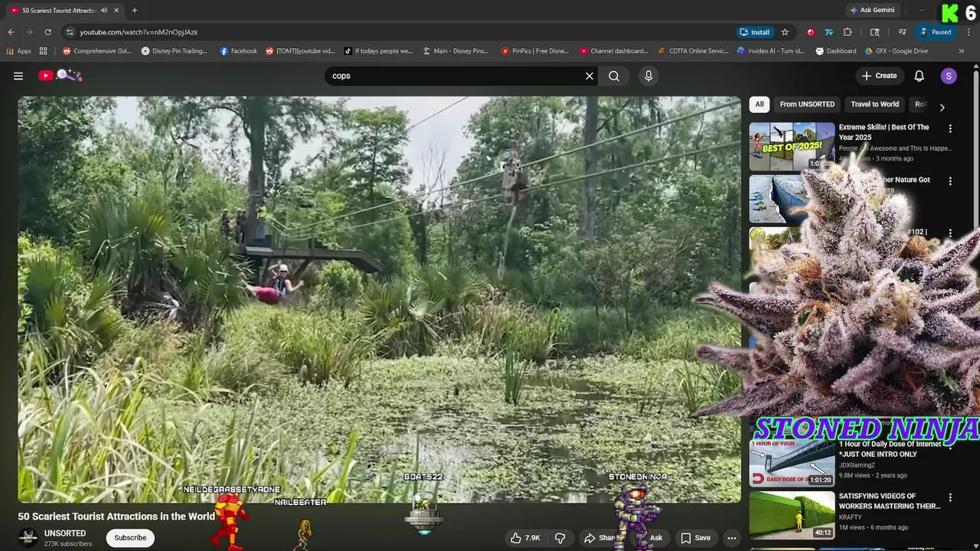Go to YouTube home via logo
The image size is (980, 551).
click(x=60, y=76)
